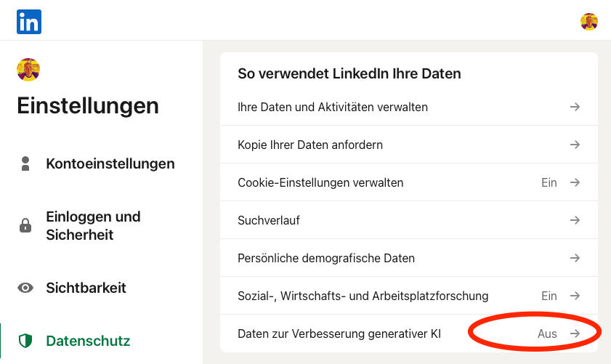Screen dimensions: 611x364
Task: Select Kontoeinstellungen in the sidebar
Action: pos(110,163)
